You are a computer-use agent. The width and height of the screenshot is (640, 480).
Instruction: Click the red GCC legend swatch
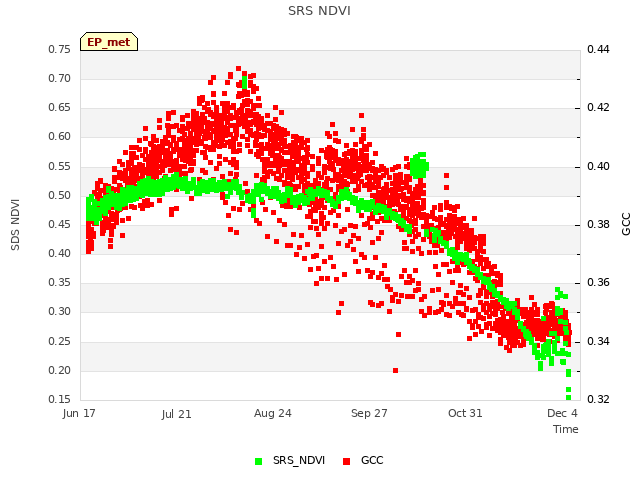[347, 461]
